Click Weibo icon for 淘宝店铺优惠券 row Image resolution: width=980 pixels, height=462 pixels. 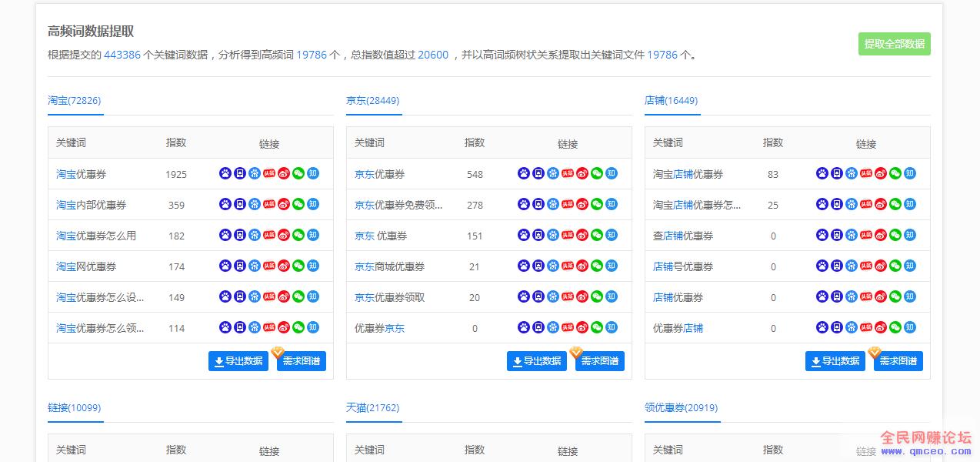pos(881,173)
